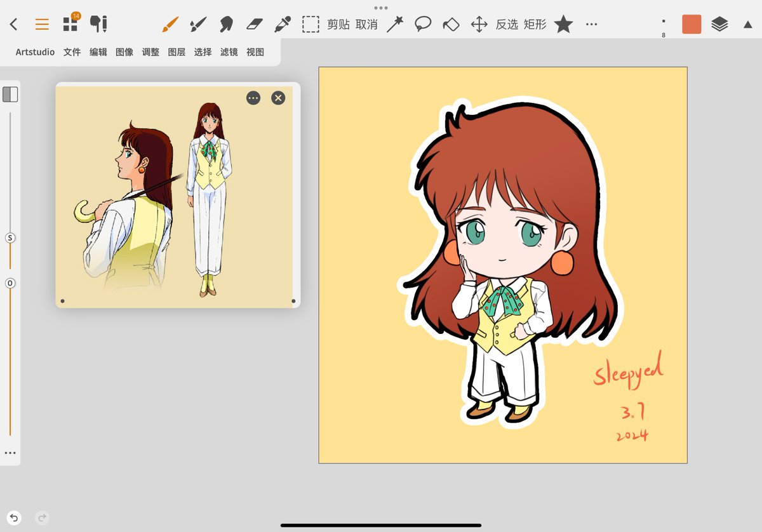This screenshot has height=532, width=762.
Task: Go back with the left chevron
Action: (x=13, y=25)
